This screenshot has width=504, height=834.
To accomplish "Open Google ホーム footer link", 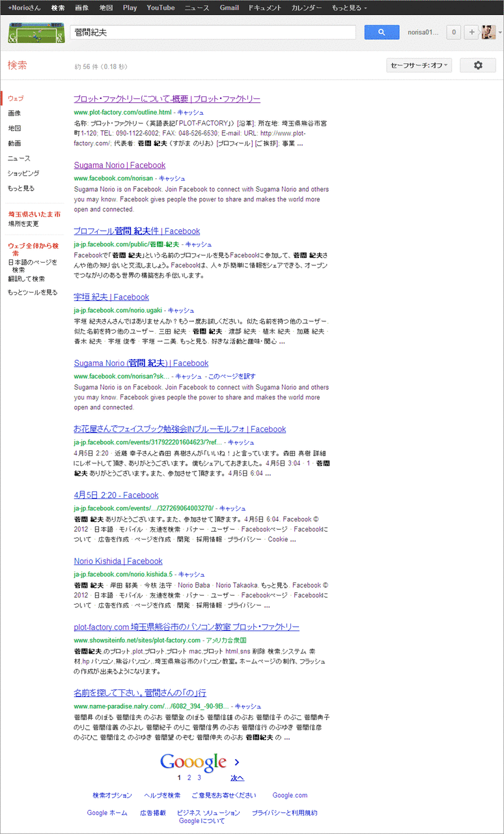I will point(107,812).
